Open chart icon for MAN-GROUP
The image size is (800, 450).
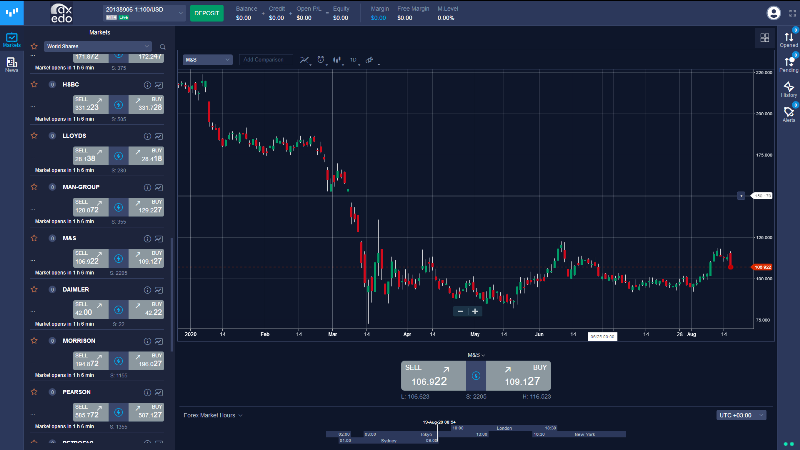click(x=159, y=188)
